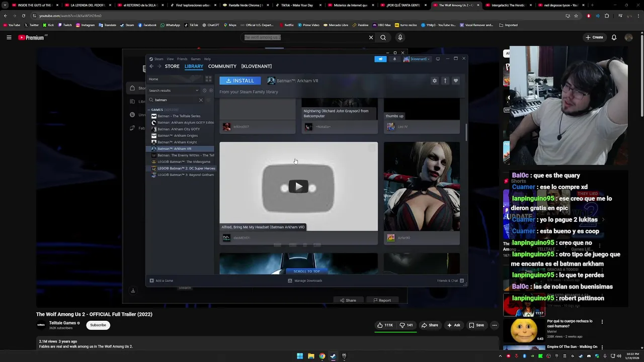Open the View menu in Steam
The width and height of the screenshot is (644, 362).
(170, 59)
